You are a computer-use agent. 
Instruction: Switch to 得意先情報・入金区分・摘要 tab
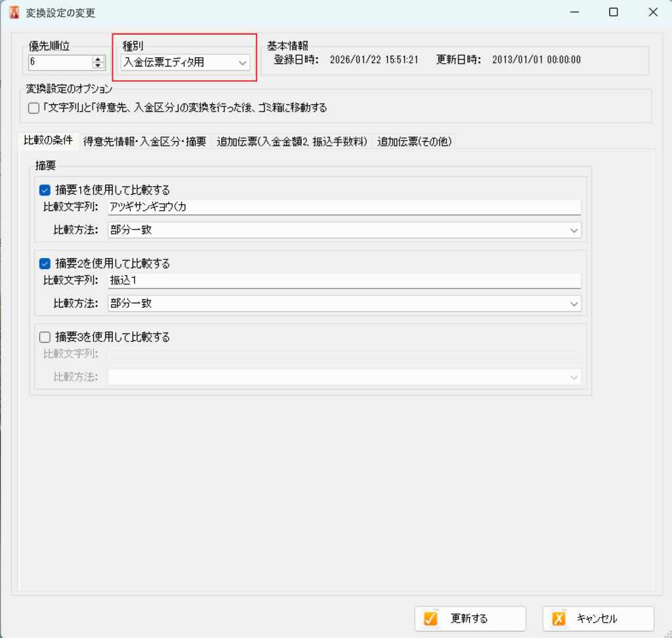pyautogui.click(x=145, y=141)
